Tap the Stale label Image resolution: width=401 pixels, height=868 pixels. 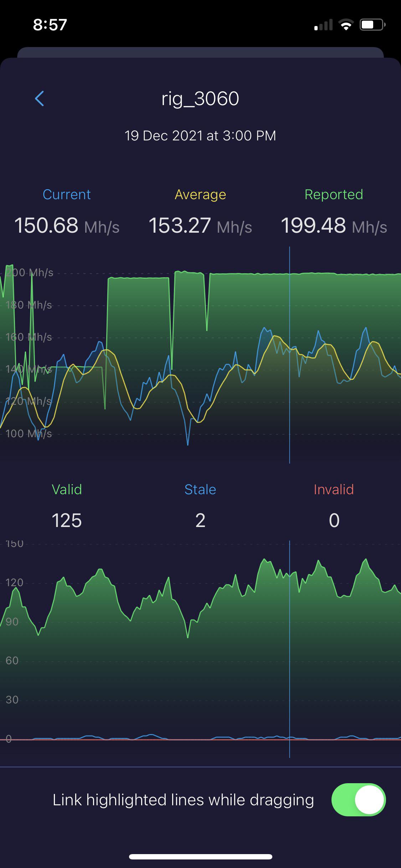click(x=200, y=490)
